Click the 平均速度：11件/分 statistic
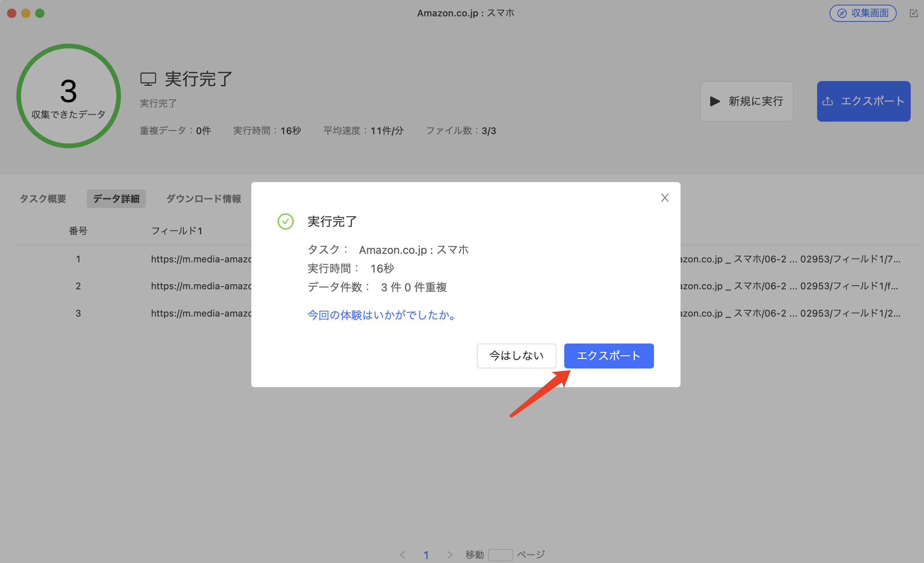This screenshot has height=563, width=924. pos(363,131)
